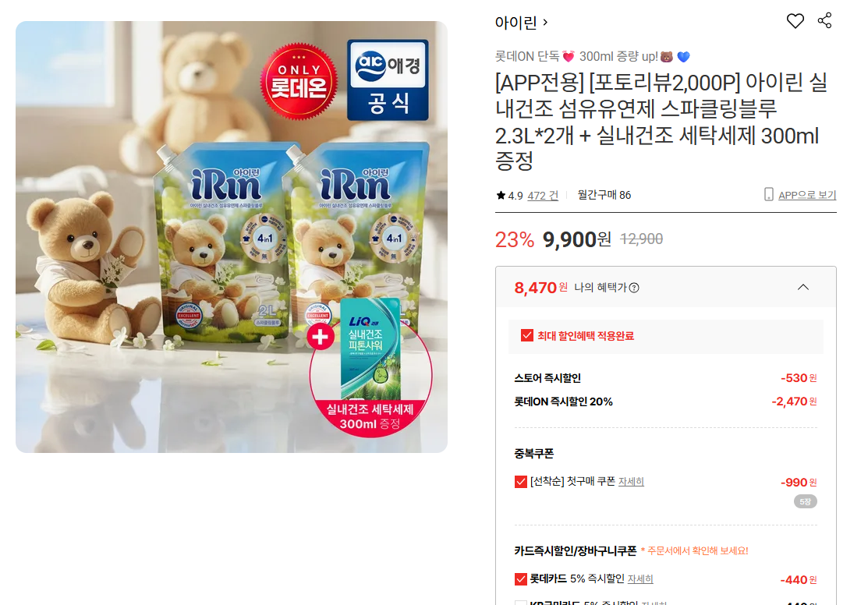Image resolution: width=868 pixels, height=605 pixels.
Task: Toggle the 첫구매 쿠폰 checkbox
Action: coord(520,482)
